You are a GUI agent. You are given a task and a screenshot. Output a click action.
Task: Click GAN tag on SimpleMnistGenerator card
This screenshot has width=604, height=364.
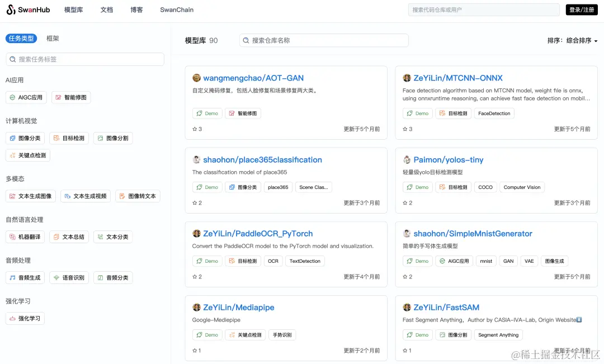click(x=508, y=261)
